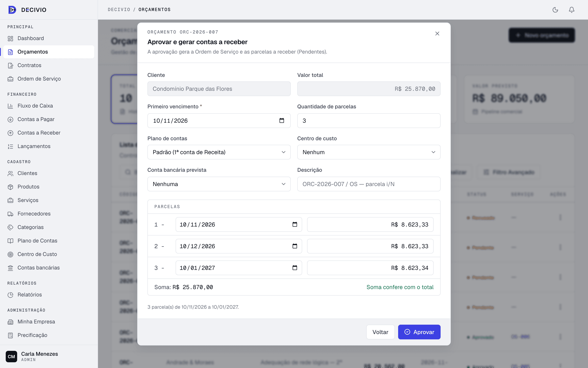Toggle dark mode moon icon
Viewport: 588px width, 368px height.
555,10
